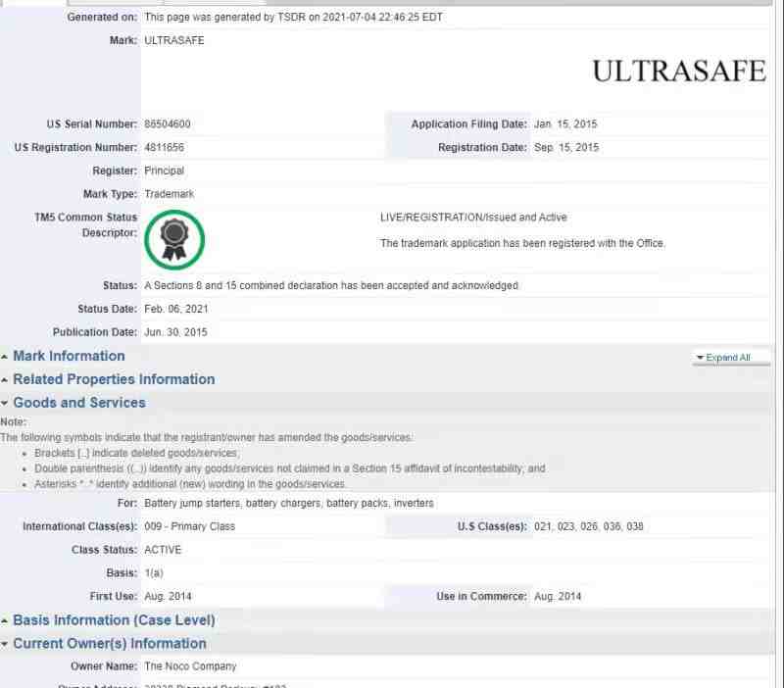Click owner name 'The Noco Company'
Viewport: 784px width, 688px height.
(190, 666)
